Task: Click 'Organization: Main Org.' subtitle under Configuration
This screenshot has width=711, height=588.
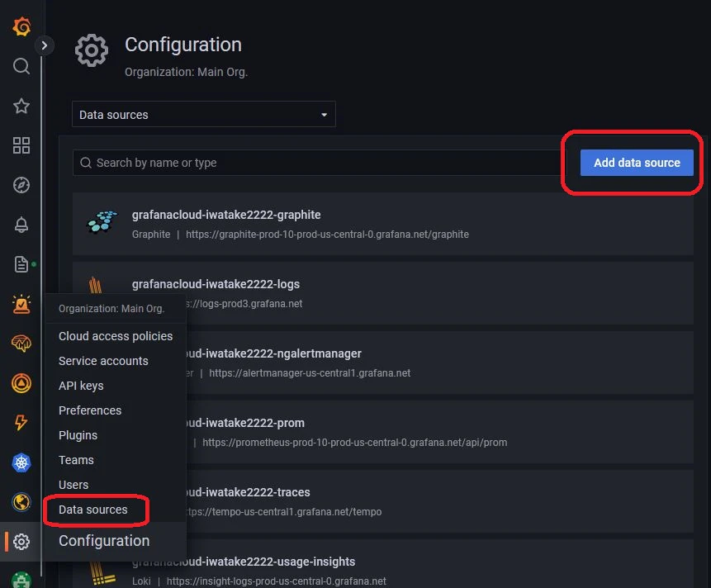Action: 186,72
